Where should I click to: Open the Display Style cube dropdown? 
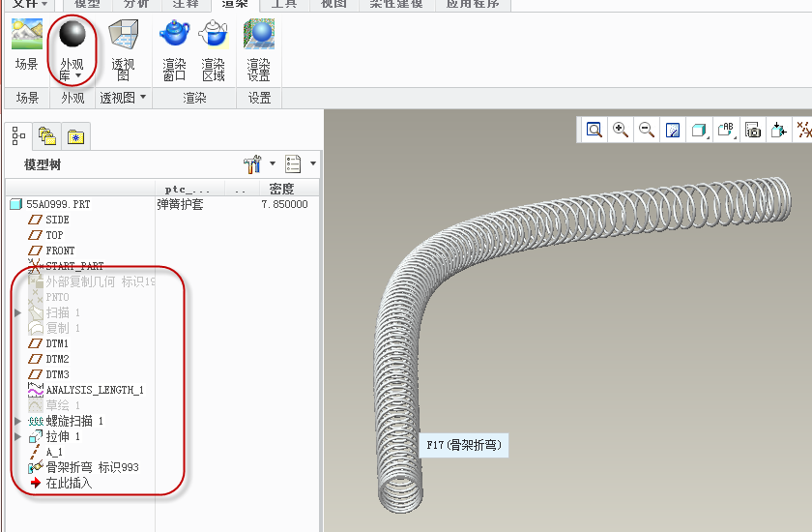[700, 130]
